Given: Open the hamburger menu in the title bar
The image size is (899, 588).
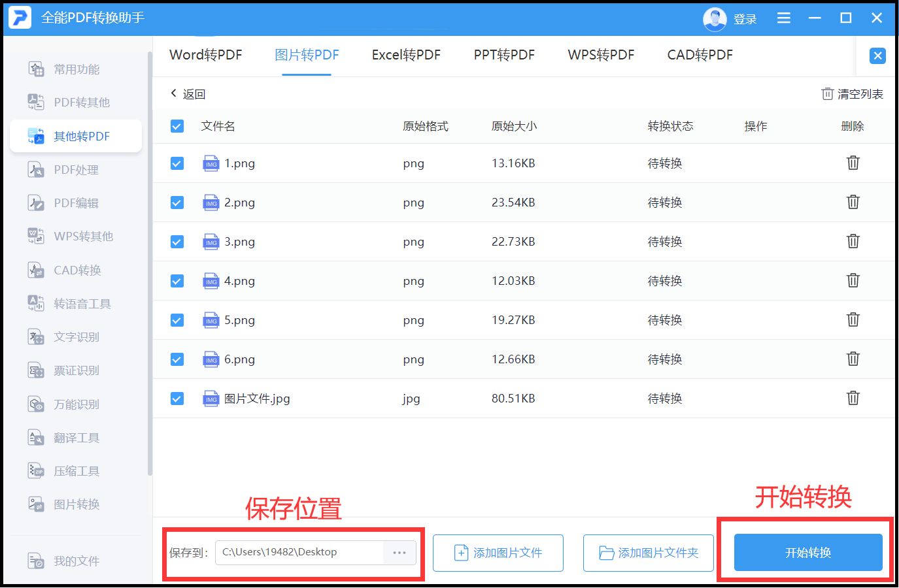Looking at the screenshot, I should (x=783, y=18).
